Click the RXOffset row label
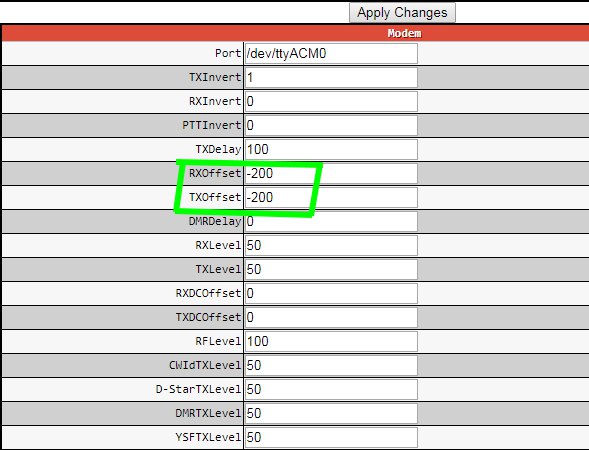 pyautogui.click(x=215, y=174)
